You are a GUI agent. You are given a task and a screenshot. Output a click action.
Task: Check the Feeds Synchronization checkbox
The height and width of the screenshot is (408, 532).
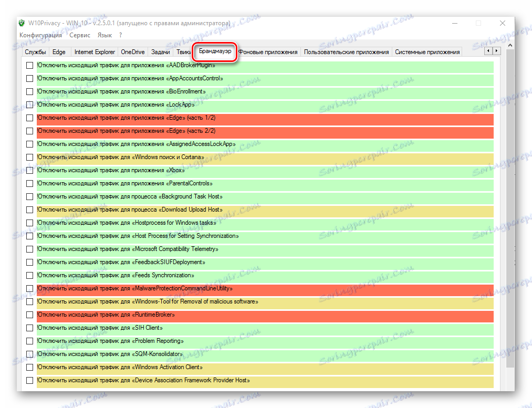click(30, 275)
